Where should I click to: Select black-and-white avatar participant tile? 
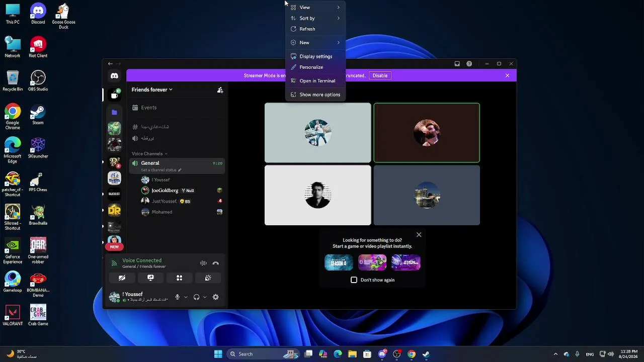(x=318, y=196)
